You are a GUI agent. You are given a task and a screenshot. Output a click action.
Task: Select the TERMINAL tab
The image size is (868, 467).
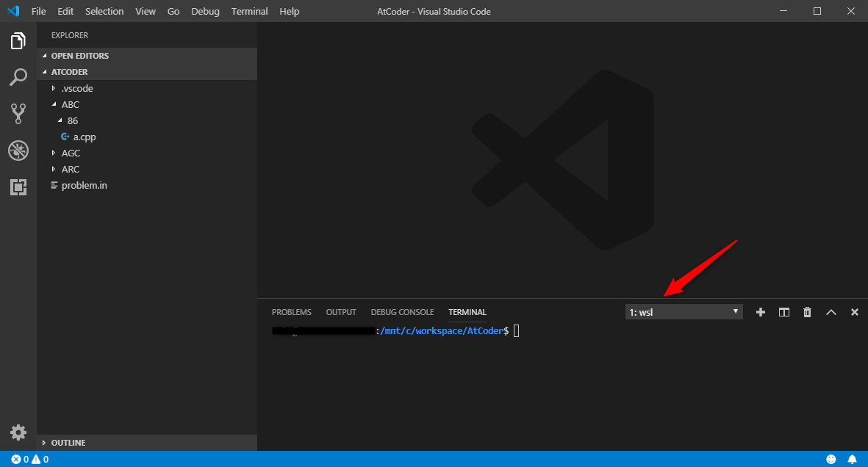point(467,312)
